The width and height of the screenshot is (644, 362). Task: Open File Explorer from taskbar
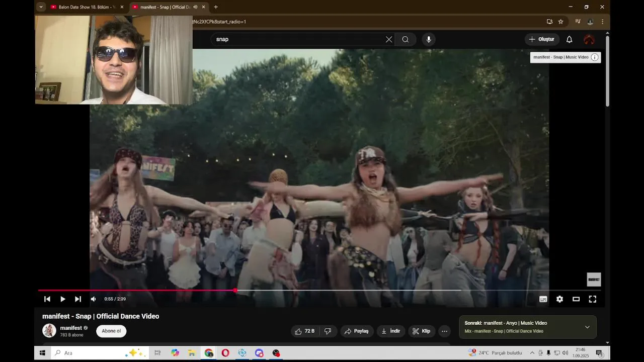tap(192, 353)
